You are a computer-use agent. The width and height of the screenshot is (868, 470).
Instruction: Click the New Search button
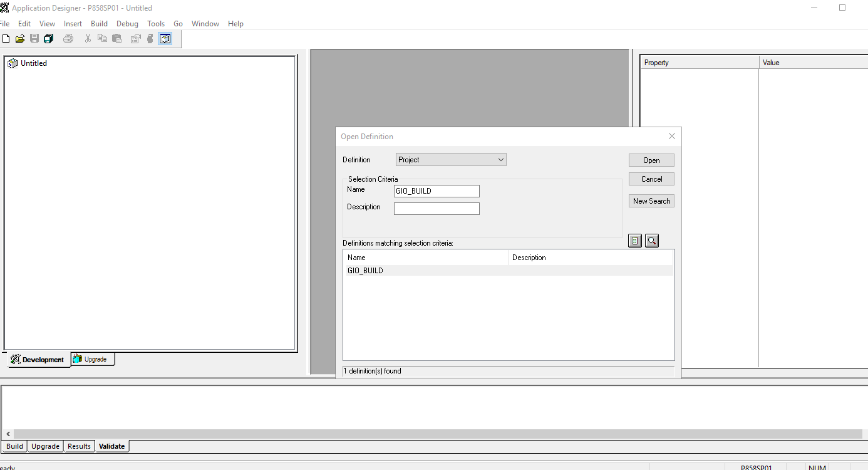(x=651, y=201)
